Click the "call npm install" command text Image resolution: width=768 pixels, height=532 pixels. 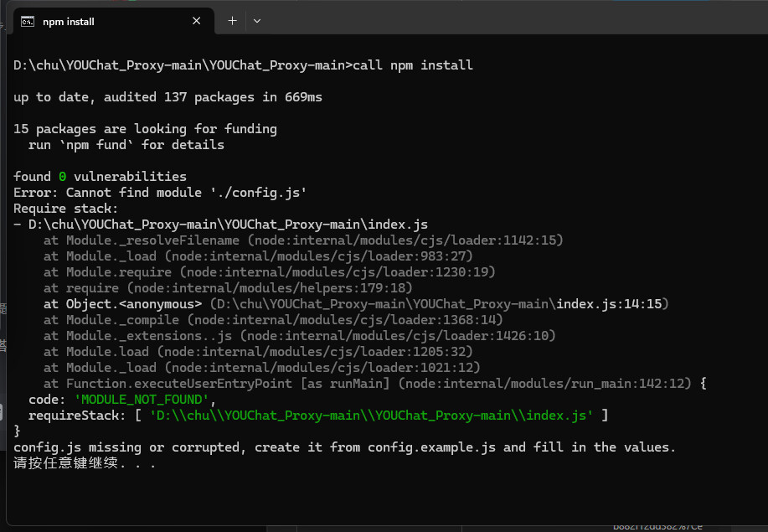click(413, 65)
